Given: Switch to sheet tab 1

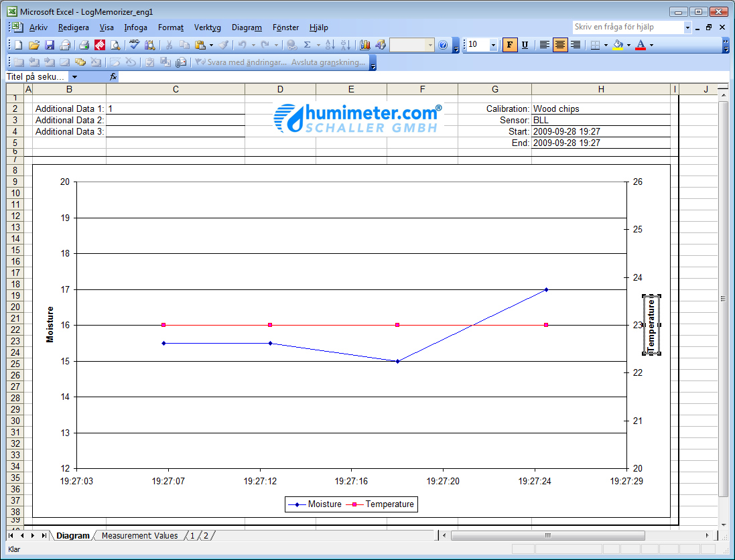Looking at the screenshot, I should [192, 536].
